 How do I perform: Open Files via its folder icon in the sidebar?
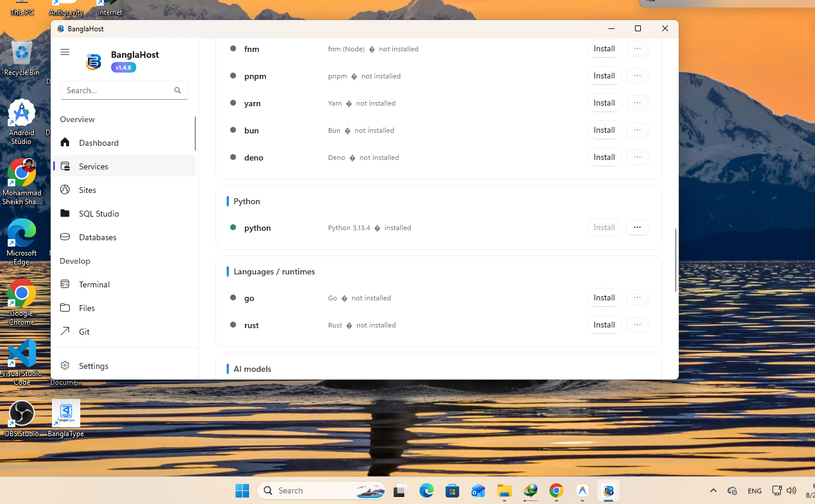pos(66,308)
